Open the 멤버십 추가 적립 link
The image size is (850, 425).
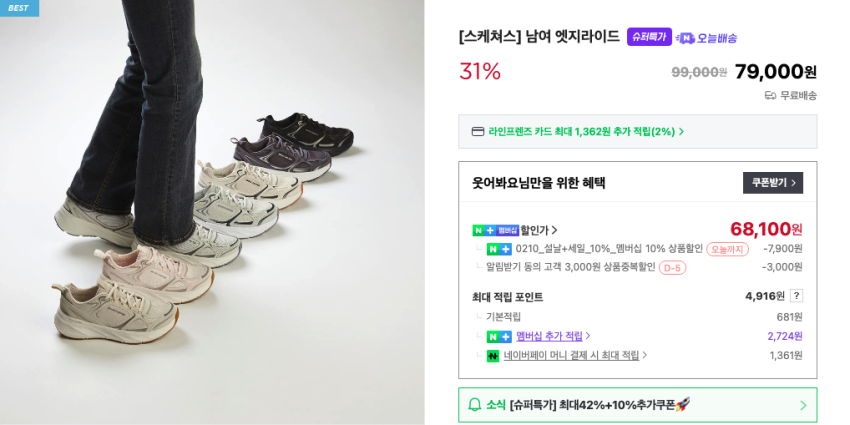(x=553, y=336)
